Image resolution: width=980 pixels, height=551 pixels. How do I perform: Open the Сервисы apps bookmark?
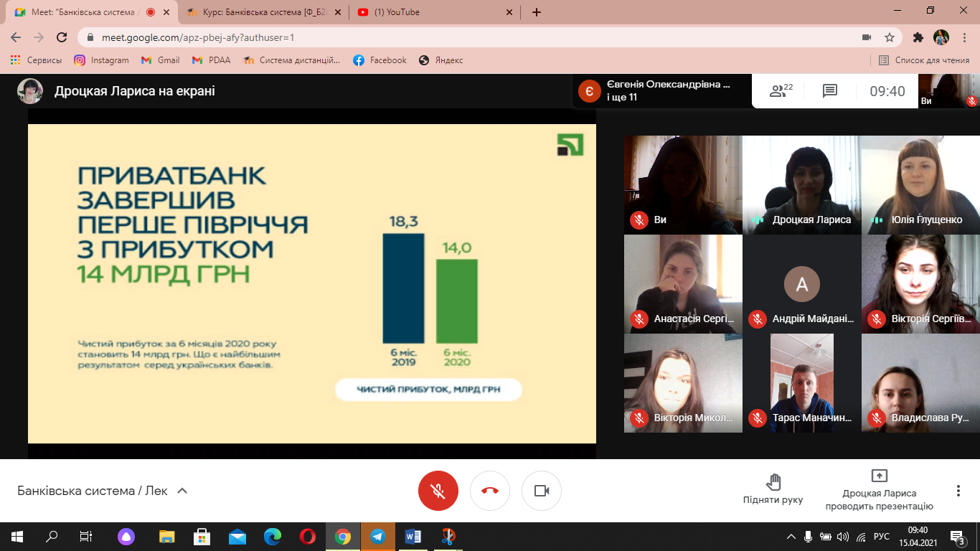point(36,60)
